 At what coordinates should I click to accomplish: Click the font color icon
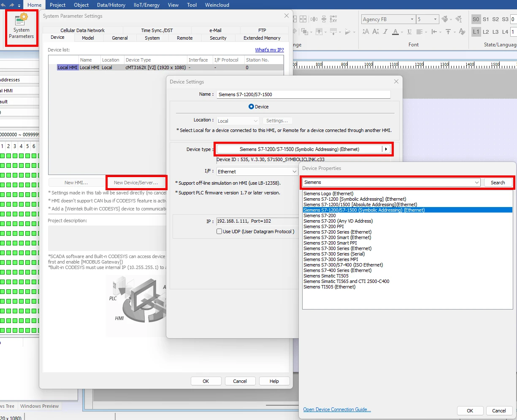pyautogui.click(x=395, y=32)
